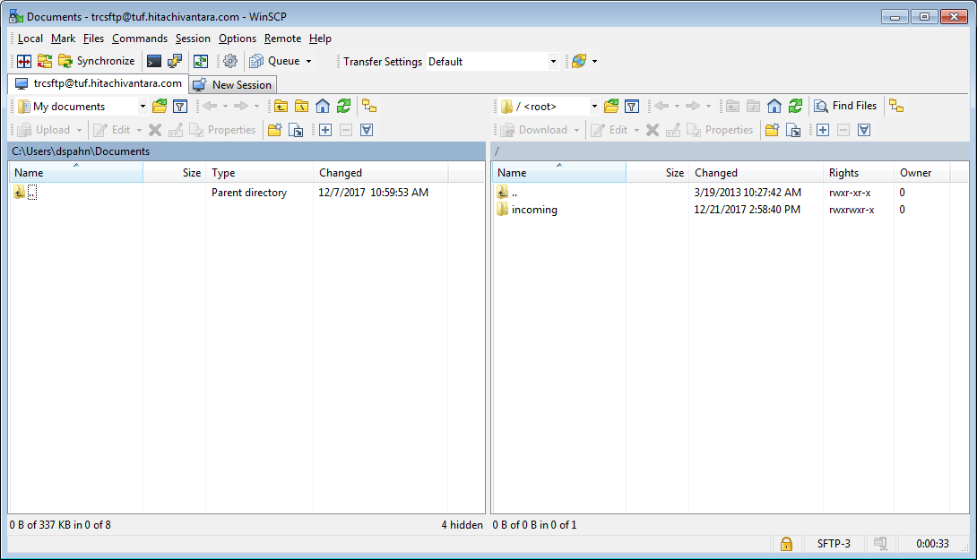Click the lock encryption status icon

[x=786, y=544]
